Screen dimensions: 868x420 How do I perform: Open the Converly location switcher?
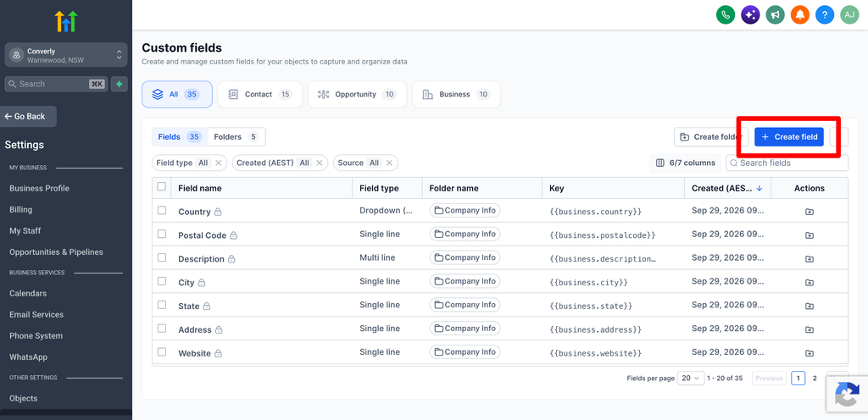click(66, 55)
